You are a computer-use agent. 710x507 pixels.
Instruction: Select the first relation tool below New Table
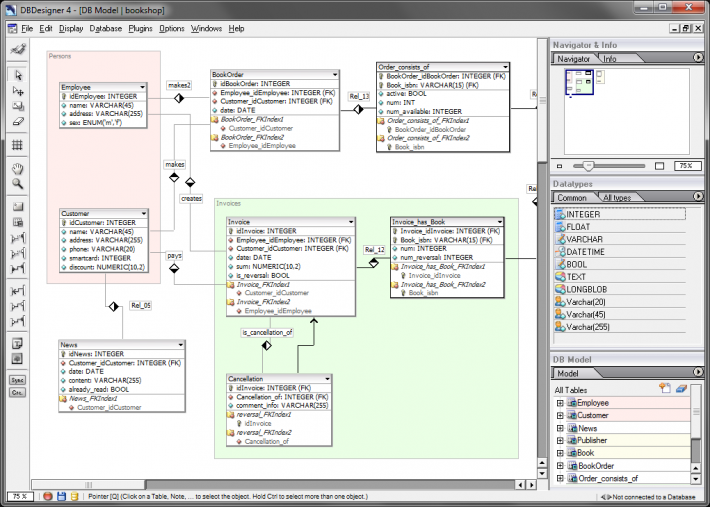[x=18, y=238]
